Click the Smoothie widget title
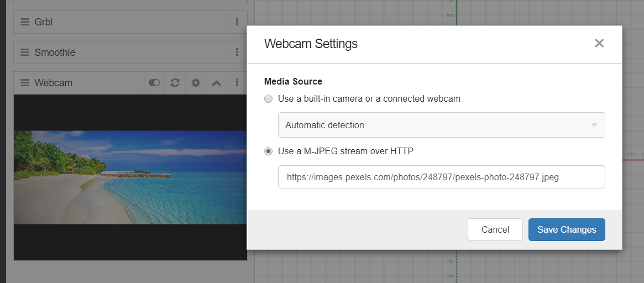Screen dimensions: 644x283 (55, 53)
